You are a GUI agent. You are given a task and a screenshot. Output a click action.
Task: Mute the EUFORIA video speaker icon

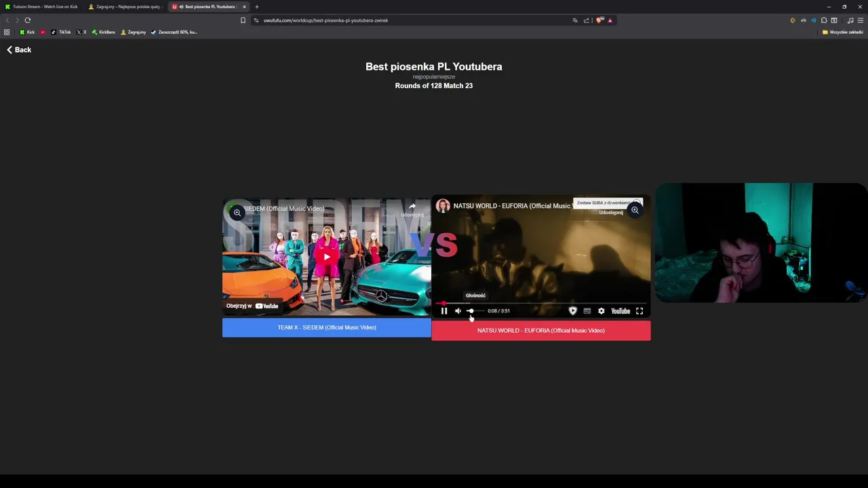click(x=458, y=311)
